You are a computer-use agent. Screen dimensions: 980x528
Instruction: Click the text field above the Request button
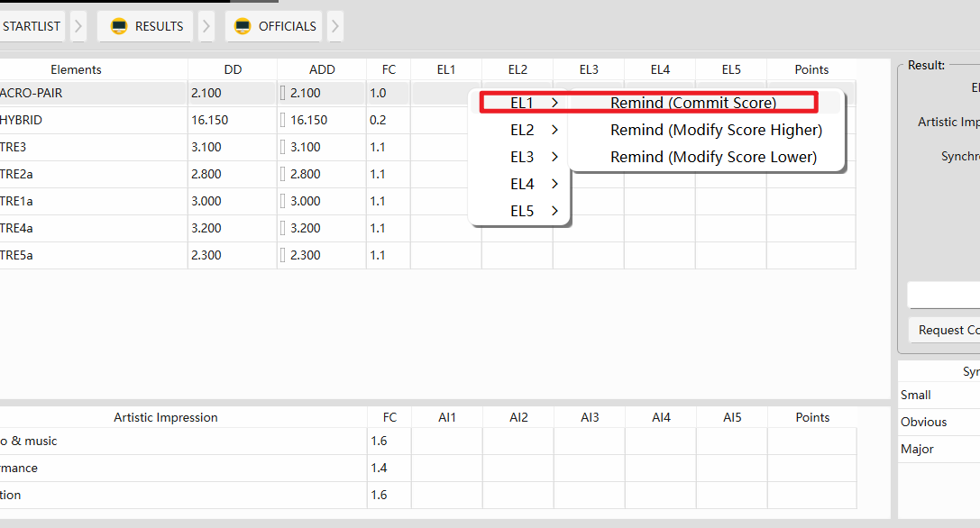click(x=944, y=295)
